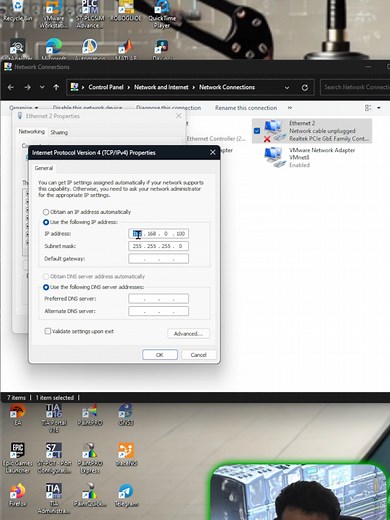Open S7-PLCSIM Advanced desktop shortcut
This screenshot has width=390, height=520.
tap(89, 13)
